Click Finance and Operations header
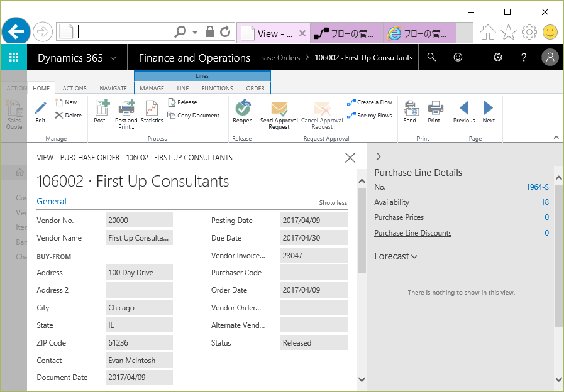Image resolution: width=564 pixels, height=392 pixels. pyautogui.click(x=194, y=58)
